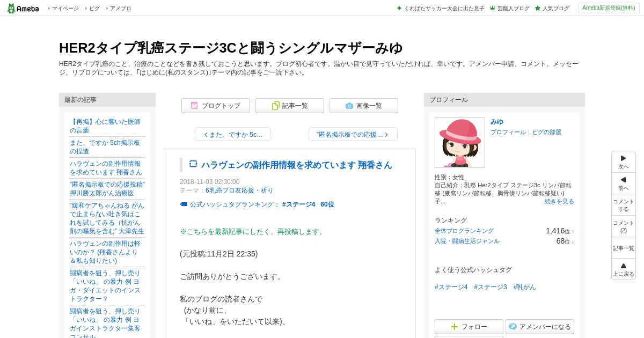The image size is (644, 338).
Task: Go to next article "匿名掲示板での応援…
Action: (353, 134)
